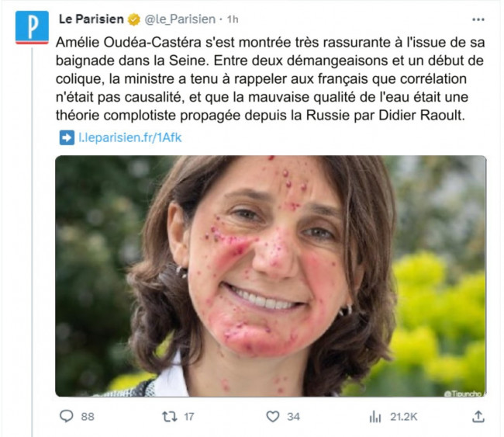Image resolution: width=504 pixels, height=437 pixels.
Task: Click the share upload arrow icon
Action: click(478, 416)
